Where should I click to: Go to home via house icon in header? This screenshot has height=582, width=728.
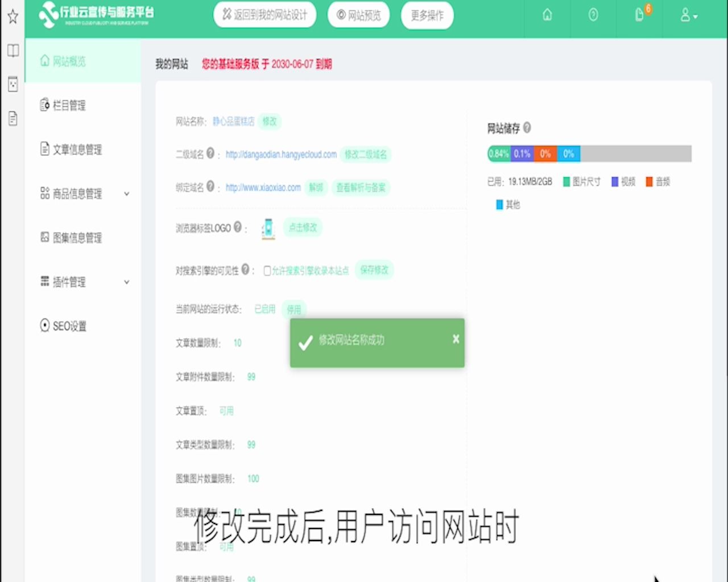click(x=547, y=15)
